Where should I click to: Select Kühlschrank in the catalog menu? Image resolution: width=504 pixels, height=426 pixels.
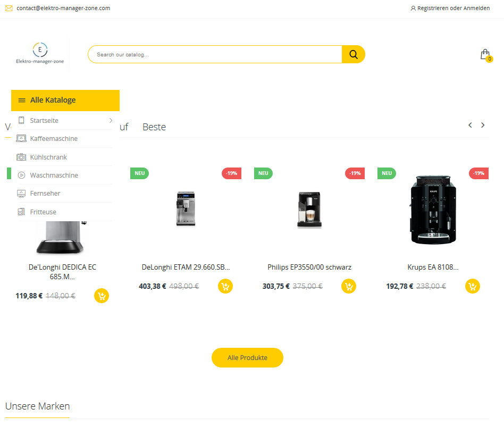click(x=48, y=157)
